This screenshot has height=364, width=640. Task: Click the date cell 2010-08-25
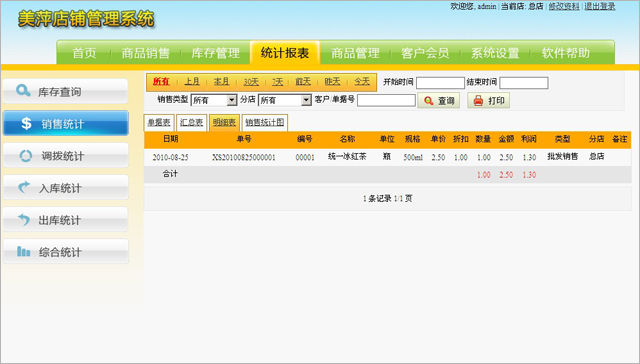point(171,157)
